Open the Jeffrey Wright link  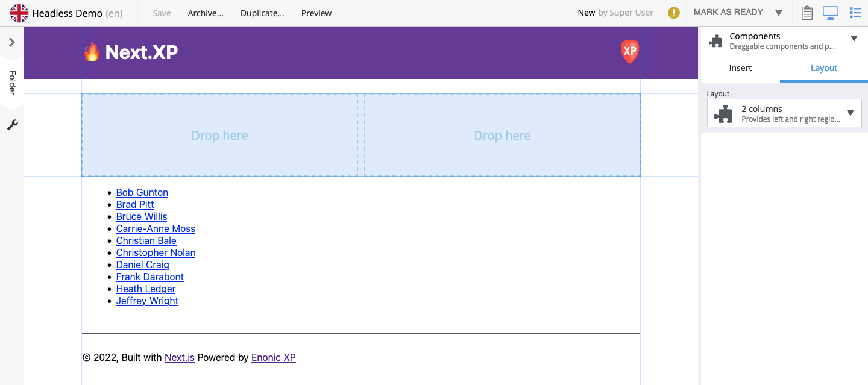tap(147, 301)
